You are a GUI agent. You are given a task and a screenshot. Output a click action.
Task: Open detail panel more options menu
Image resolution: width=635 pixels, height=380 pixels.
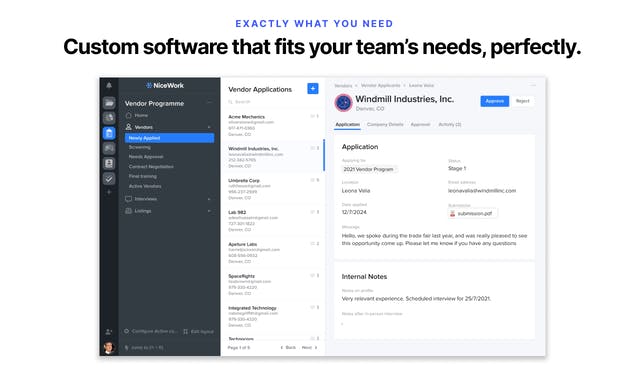(x=533, y=85)
